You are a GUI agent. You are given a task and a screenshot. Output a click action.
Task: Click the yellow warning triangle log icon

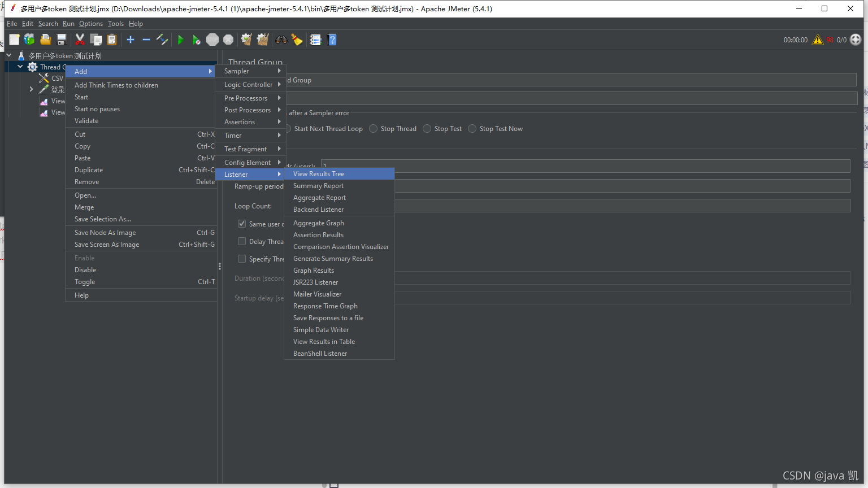pos(818,40)
